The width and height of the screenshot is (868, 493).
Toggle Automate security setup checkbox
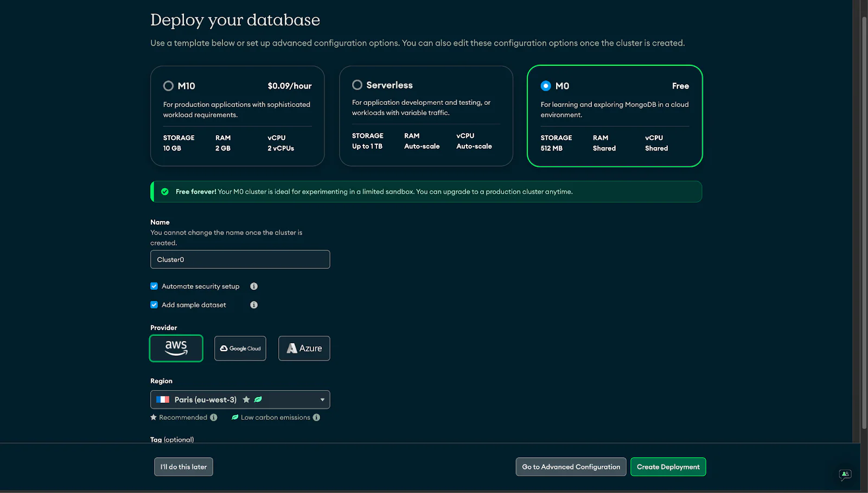point(154,286)
